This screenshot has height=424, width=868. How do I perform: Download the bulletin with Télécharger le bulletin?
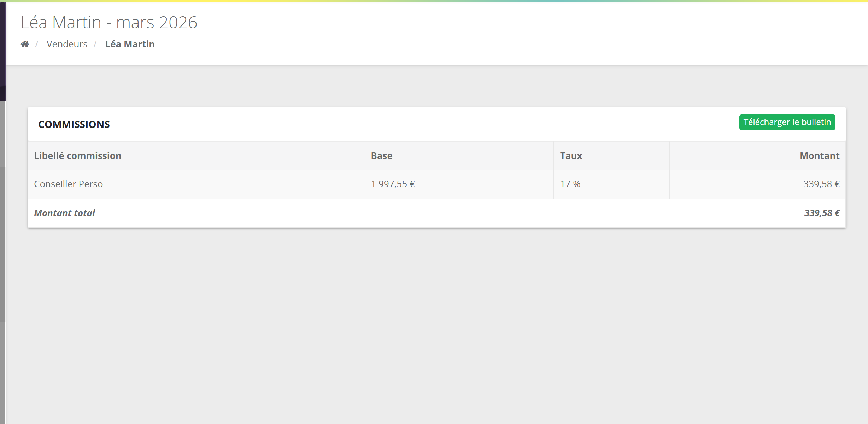pyautogui.click(x=787, y=122)
